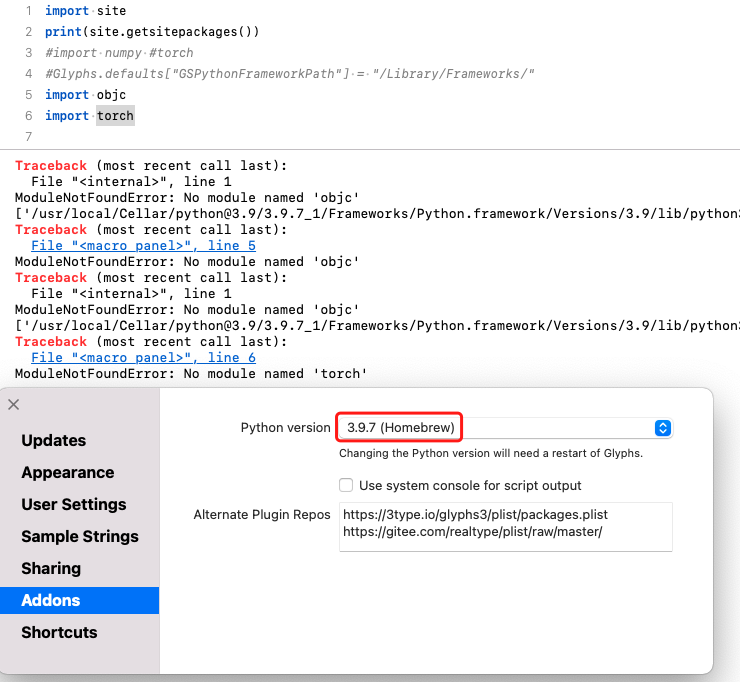Viewport: 740px width, 682px height.
Task: Click the 3type.io plugin repo URL line
Action: [x=474, y=515]
